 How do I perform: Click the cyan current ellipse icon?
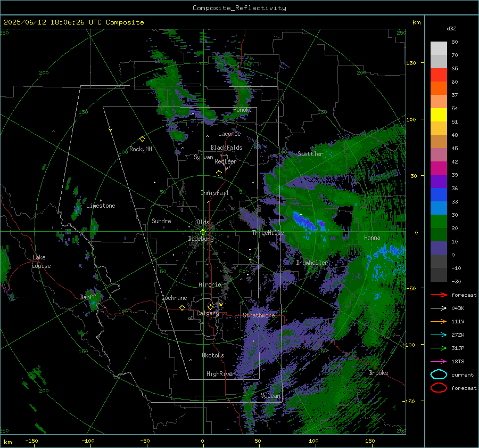[439, 374]
